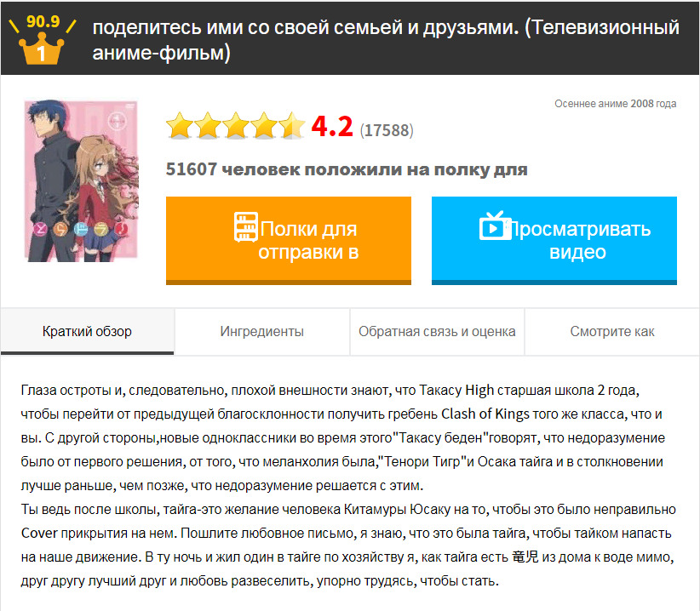The height and width of the screenshot is (611, 700).
Task: Select the Смотрите как tab
Action: (612, 331)
